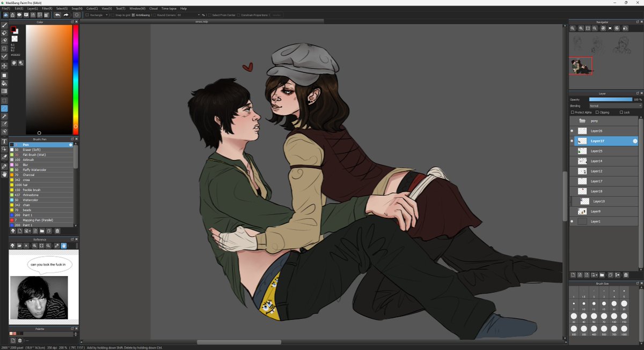Click the Reference panel open-file folder icon
Viewport: 644px width, 350px height.
(x=19, y=245)
